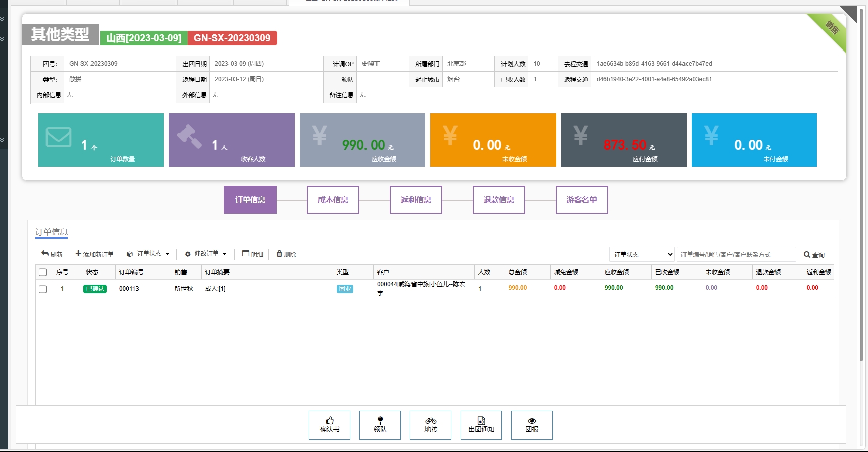Click the 明细 details icon

click(x=246, y=254)
